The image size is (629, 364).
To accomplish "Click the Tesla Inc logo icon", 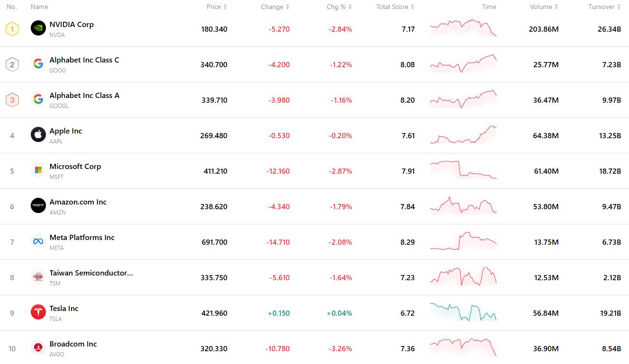I will pos(38,312).
